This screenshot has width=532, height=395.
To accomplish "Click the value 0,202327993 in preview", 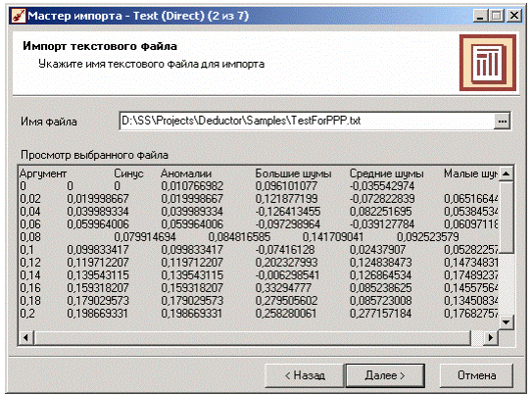I will [286, 263].
